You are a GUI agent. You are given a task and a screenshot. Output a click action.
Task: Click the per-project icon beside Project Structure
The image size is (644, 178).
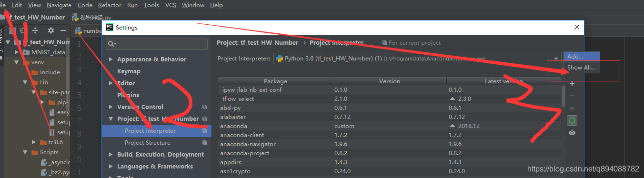coord(205,143)
